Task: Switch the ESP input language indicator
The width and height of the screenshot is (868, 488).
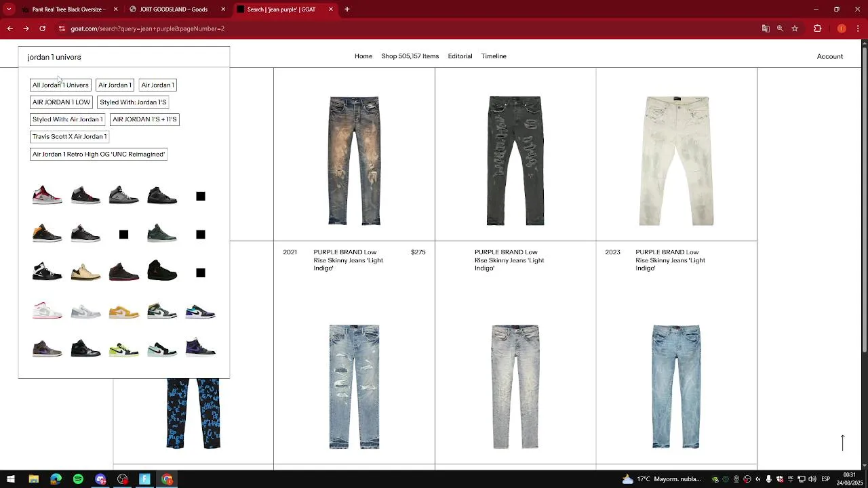Action: click(825, 479)
